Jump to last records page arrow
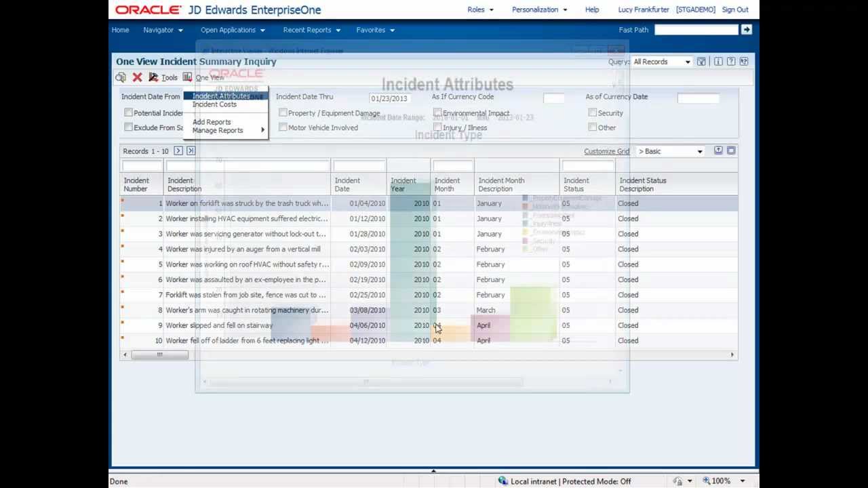Viewport: 868px width, 488px height. pos(191,151)
